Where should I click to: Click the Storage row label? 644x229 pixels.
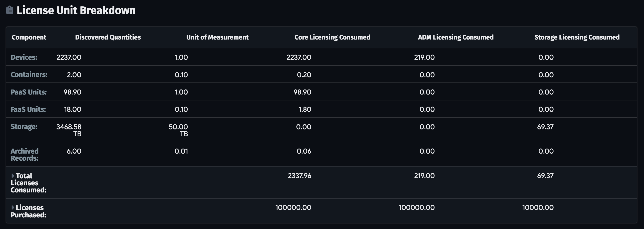tap(24, 127)
